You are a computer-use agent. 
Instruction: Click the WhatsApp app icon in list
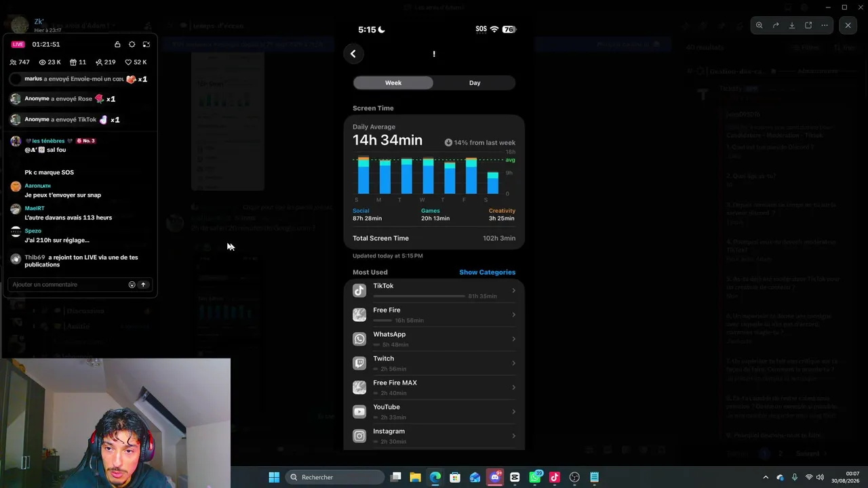(359, 339)
